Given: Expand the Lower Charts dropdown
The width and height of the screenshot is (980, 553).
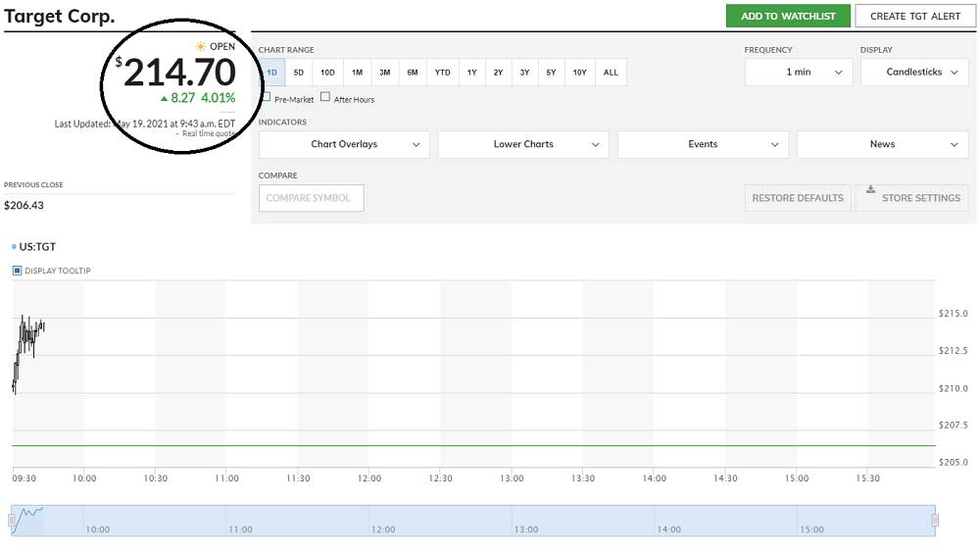Looking at the screenshot, I should click(x=523, y=144).
